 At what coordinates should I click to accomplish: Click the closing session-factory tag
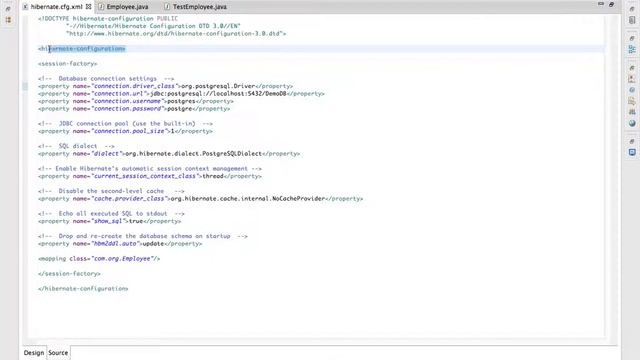(69, 274)
